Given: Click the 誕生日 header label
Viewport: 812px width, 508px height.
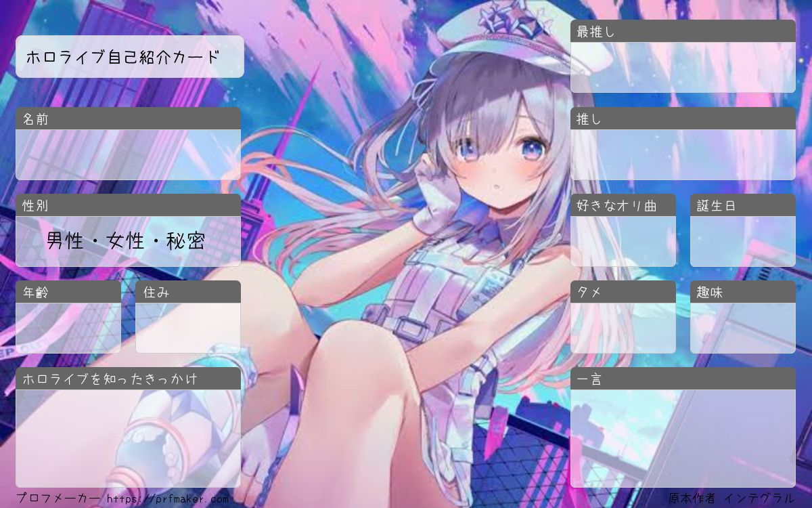Looking at the screenshot, I should (x=716, y=205).
